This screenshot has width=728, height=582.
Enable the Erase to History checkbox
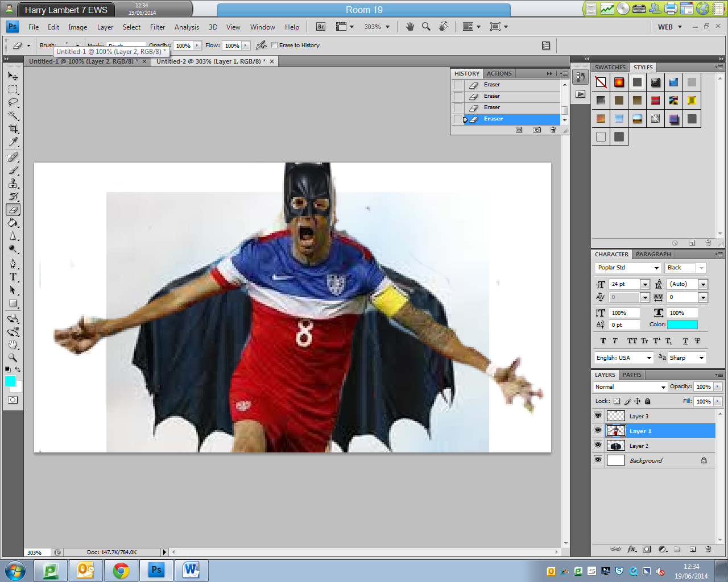coord(274,45)
